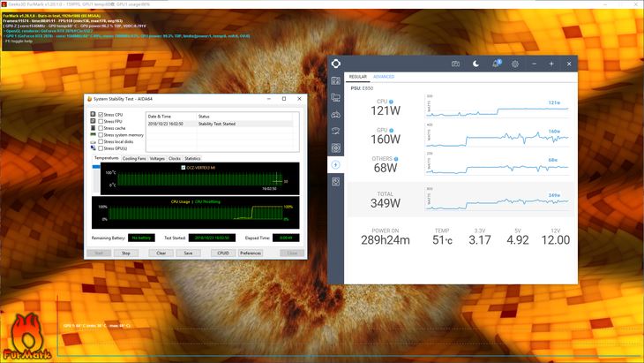Enable the Stress FPU checkbox

click(x=101, y=121)
